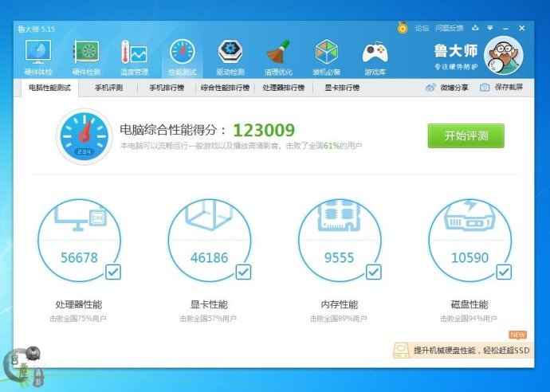
Task: Toggle the 显卡性能 checkbox
Action: 243,272
